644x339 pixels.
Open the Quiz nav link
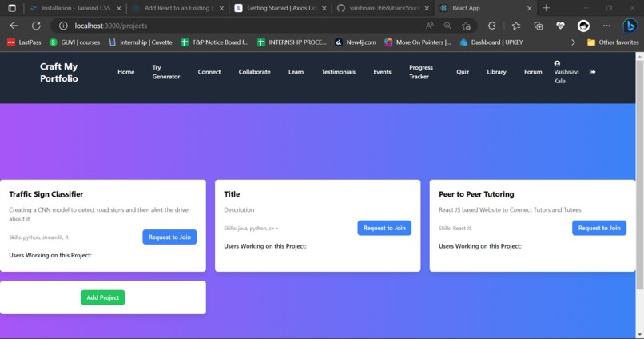[x=463, y=72]
